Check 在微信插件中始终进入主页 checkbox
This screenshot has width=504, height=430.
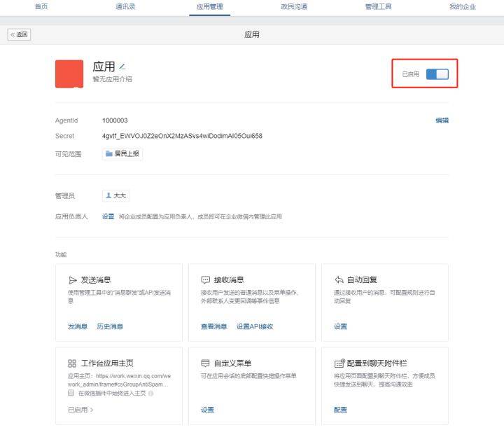pyautogui.click(x=71, y=394)
